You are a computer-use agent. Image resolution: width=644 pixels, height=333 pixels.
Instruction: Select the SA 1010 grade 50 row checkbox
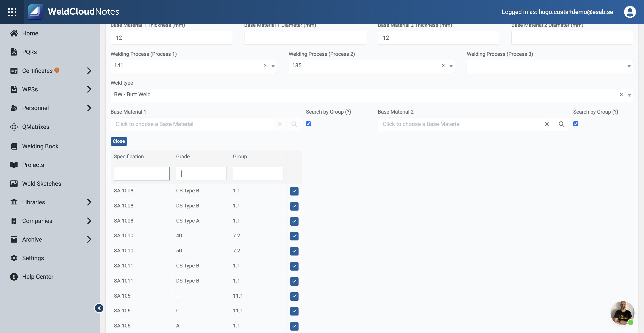[294, 251]
